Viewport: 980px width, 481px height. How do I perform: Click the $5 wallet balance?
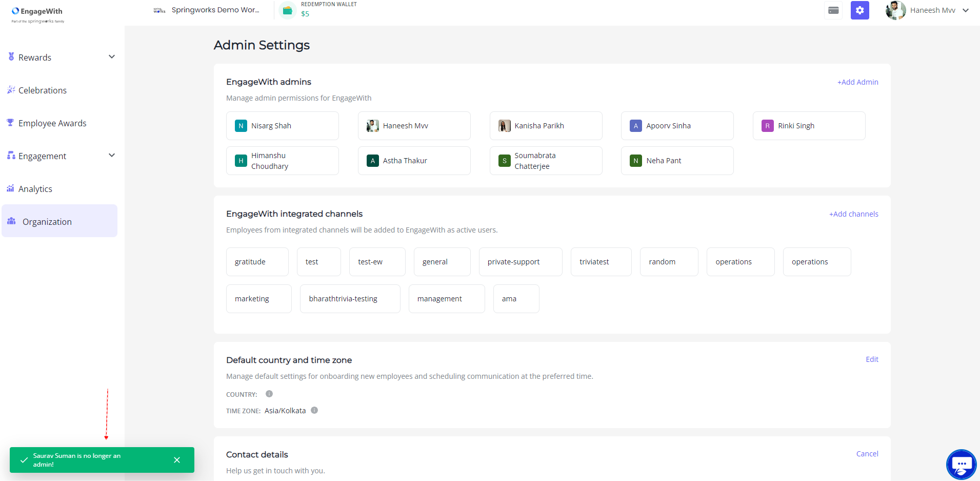click(305, 14)
